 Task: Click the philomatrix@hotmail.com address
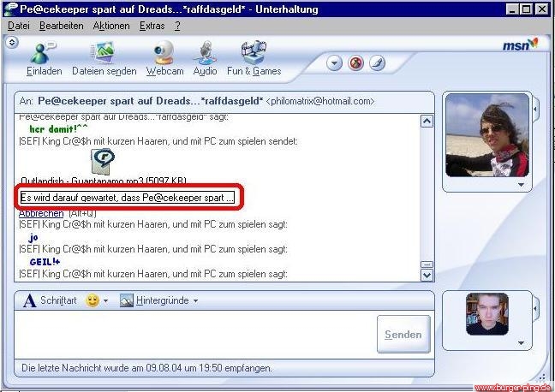tap(319, 101)
